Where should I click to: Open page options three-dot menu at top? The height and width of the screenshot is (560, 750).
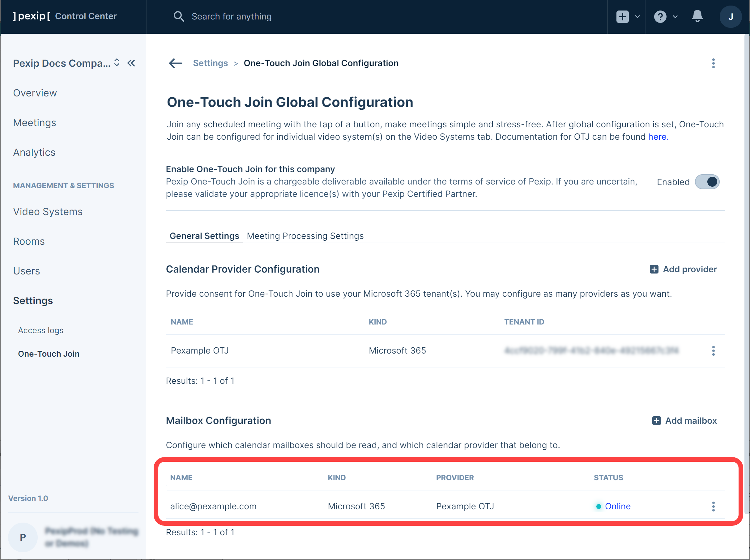[x=713, y=63]
